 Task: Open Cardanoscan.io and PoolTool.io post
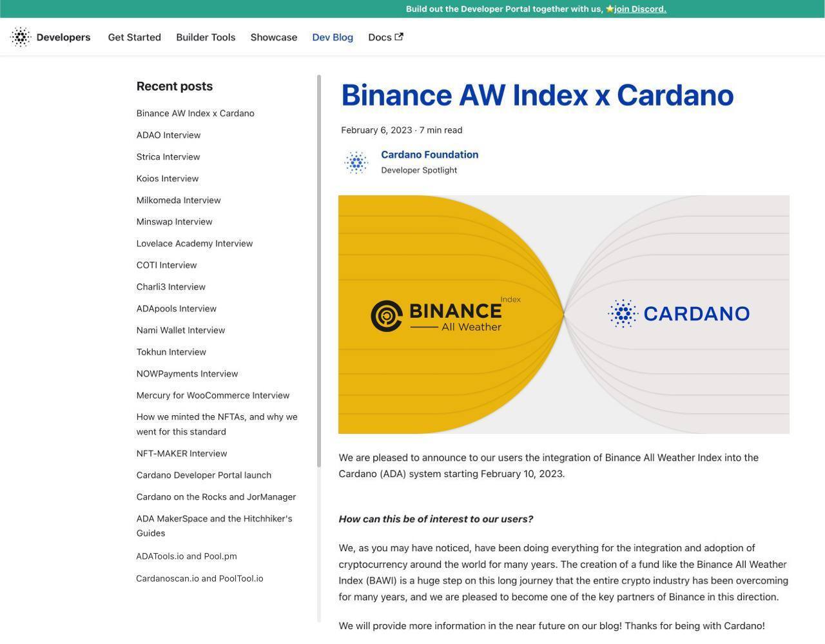pos(199,578)
